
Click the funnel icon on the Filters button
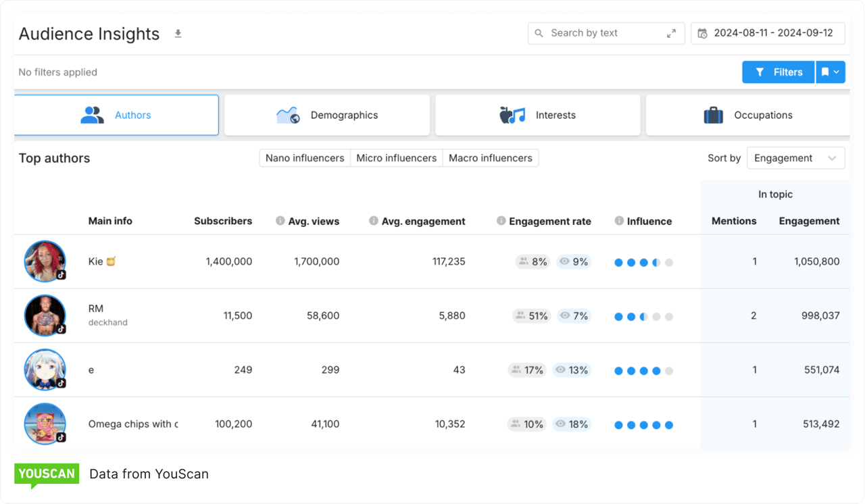[762, 72]
